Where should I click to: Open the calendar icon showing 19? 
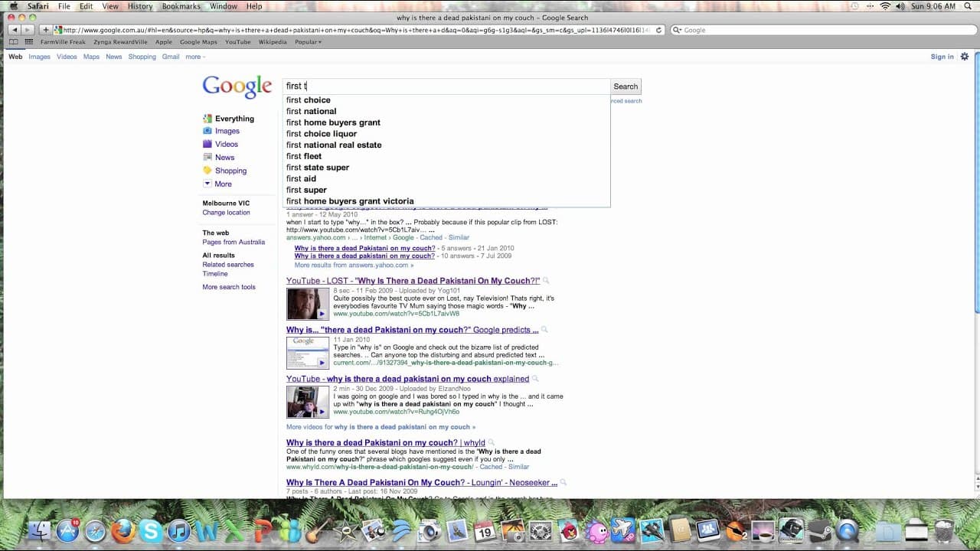(485, 530)
